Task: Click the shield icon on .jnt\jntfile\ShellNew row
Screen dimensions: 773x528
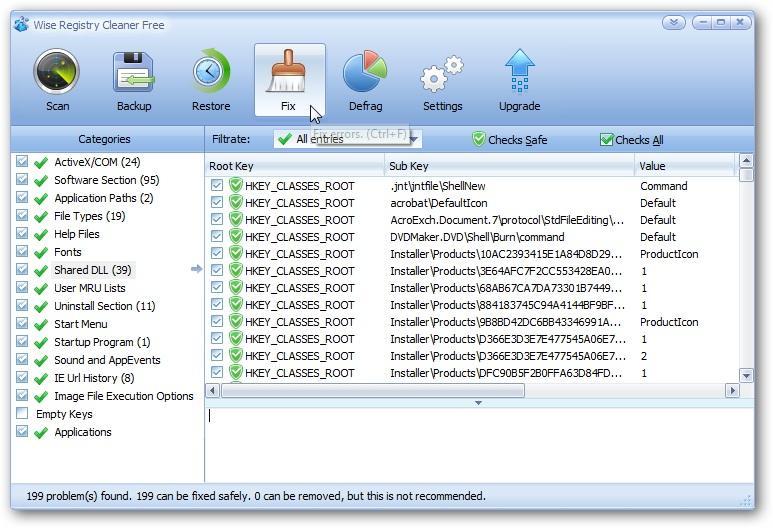Action: tap(236, 185)
